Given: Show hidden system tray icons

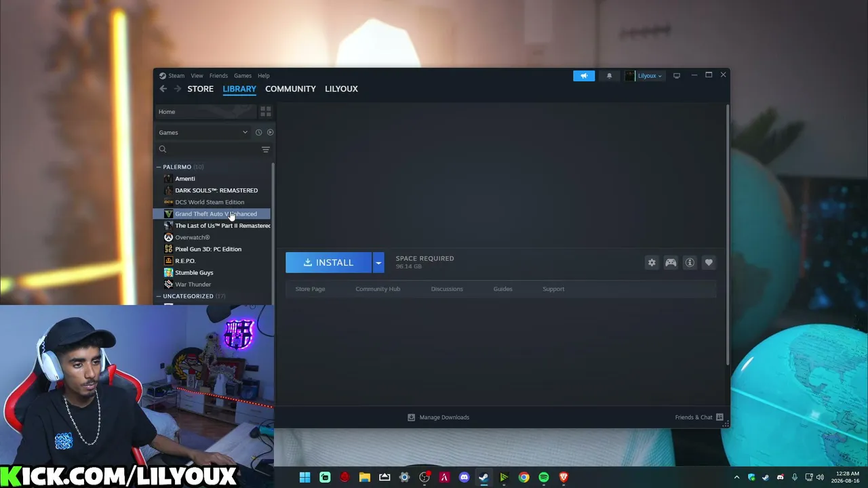Looking at the screenshot, I should pyautogui.click(x=736, y=477).
